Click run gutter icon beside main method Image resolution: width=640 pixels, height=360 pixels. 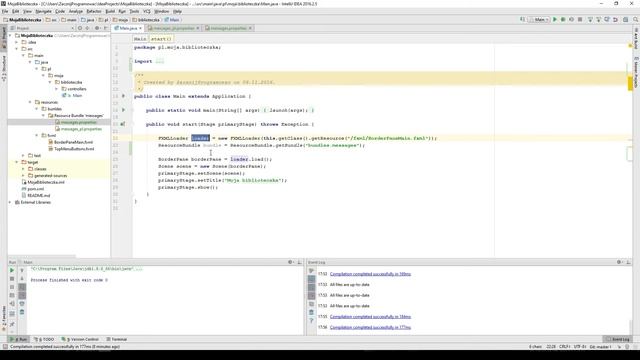click(123, 110)
